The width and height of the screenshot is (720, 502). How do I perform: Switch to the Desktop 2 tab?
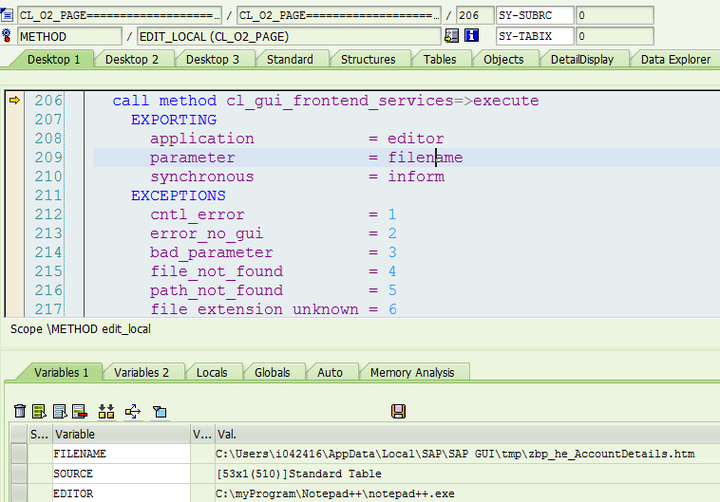(x=132, y=59)
